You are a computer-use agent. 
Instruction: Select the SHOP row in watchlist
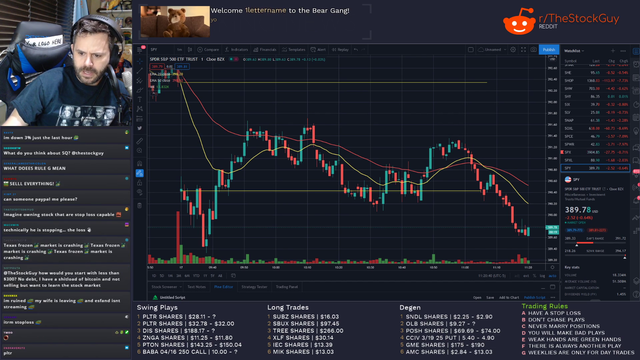coord(595,80)
